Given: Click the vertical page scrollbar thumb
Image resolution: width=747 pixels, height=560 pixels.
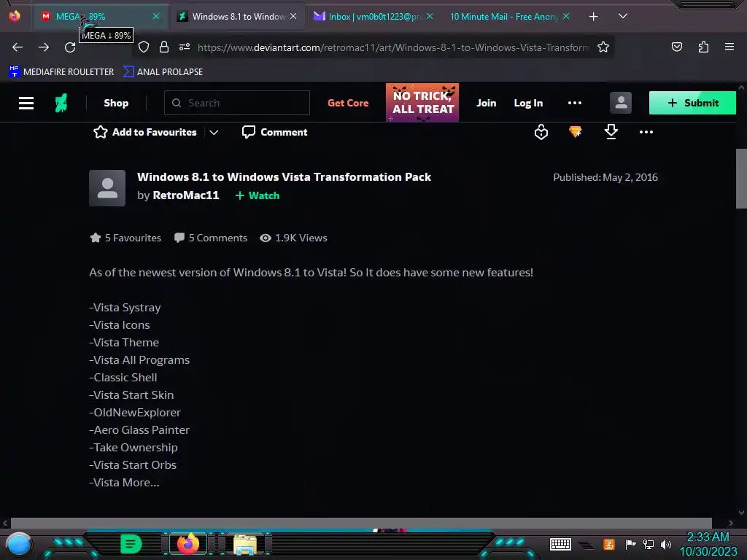Looking at the screenshot, I should coord(741,179).
